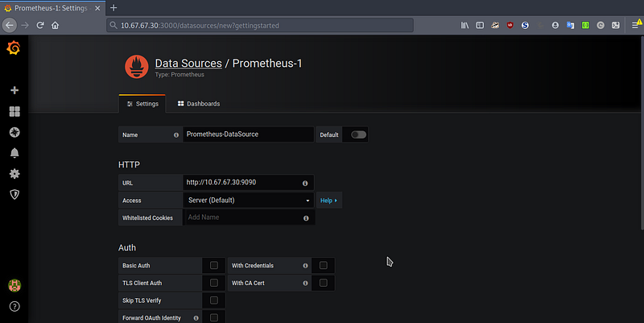This screenshot has width=644, height=323.
Task: Toggle the browser sidebar view icon
Action: pyautogui.click(x=480, y=25)
